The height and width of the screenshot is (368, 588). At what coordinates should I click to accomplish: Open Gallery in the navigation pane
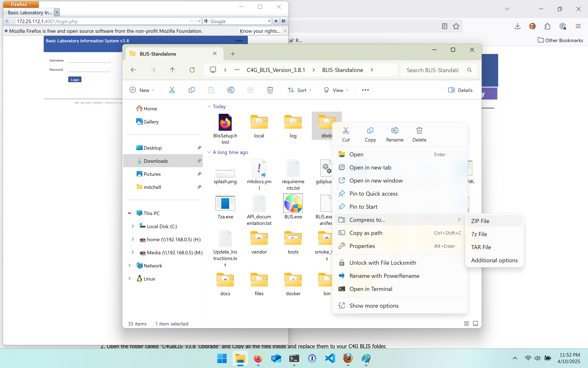tap(163, 122)
